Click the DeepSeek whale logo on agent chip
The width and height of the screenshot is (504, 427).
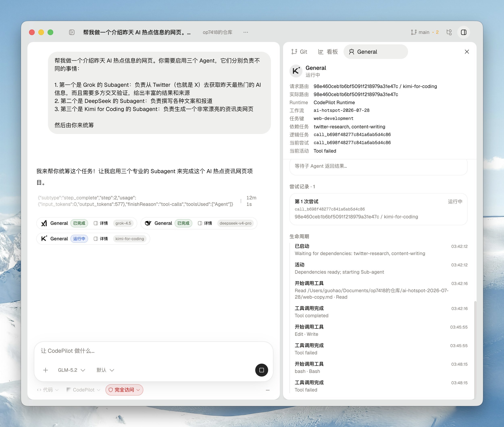(148, 223)
